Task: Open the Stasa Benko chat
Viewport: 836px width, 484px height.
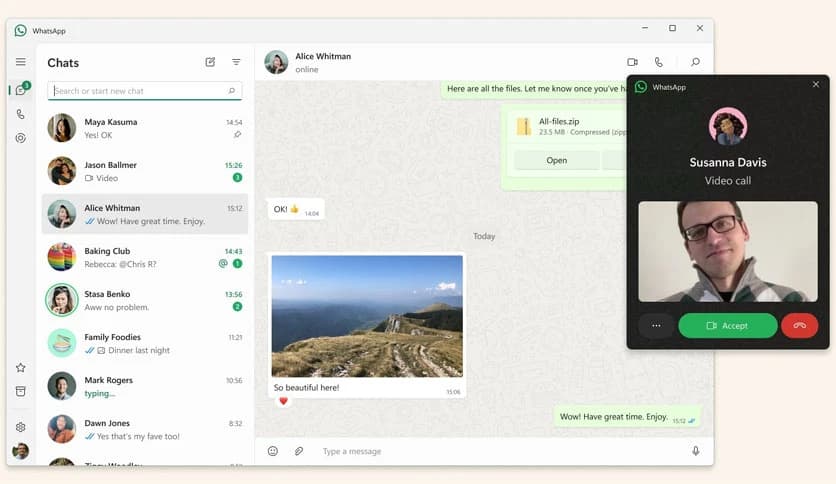Action: pyautogui.click(x=145, y=300)
